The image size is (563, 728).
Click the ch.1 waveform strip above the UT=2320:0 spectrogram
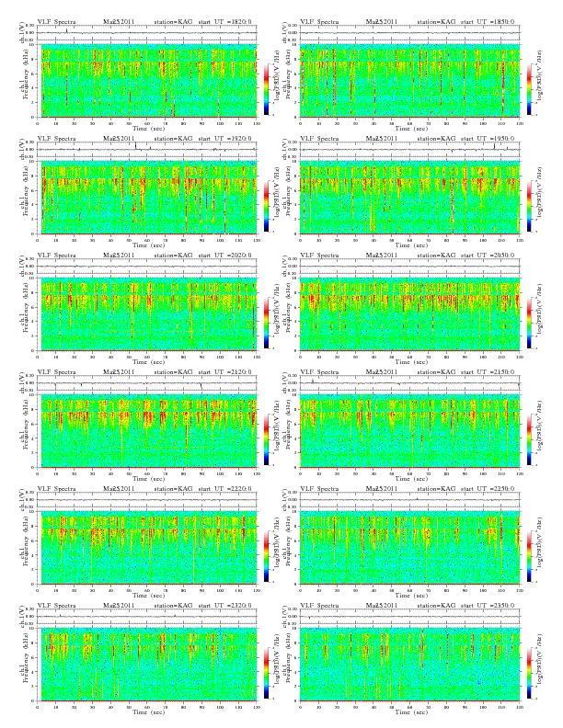pos(147,617)
